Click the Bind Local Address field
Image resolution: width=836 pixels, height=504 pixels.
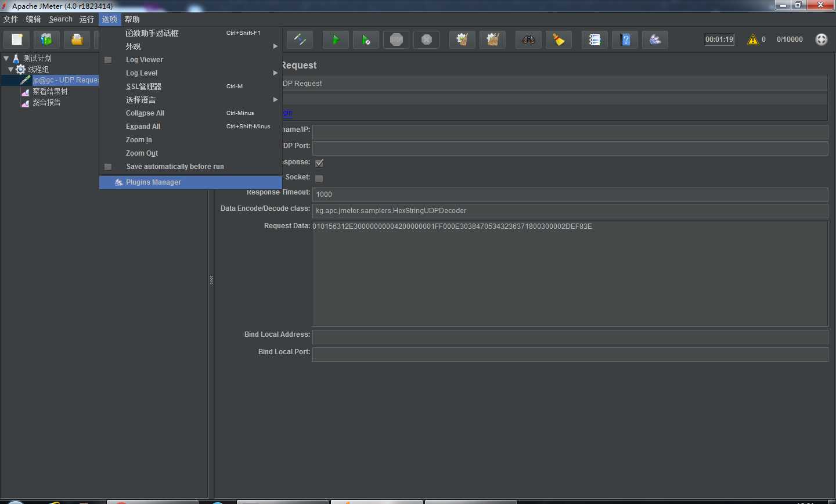(x=570, y=337)
